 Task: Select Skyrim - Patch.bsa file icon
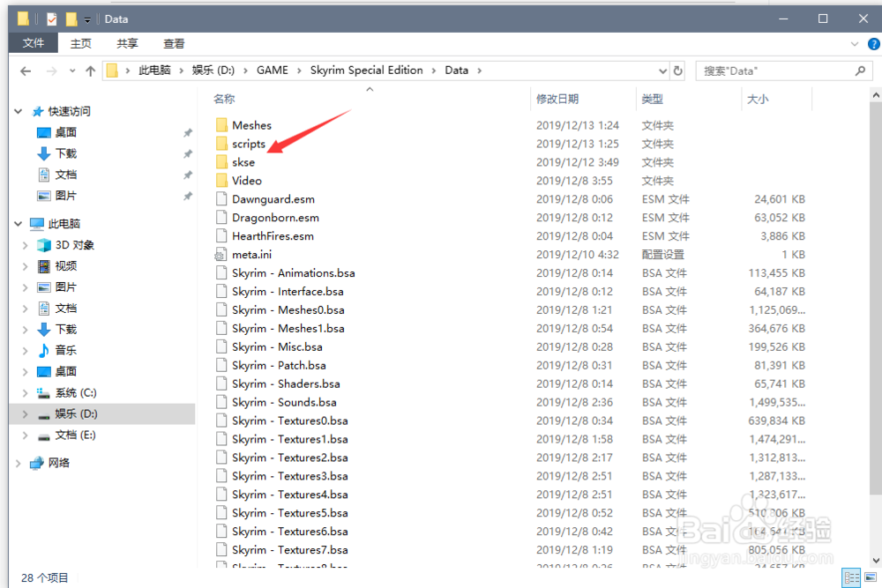(221, 365)
